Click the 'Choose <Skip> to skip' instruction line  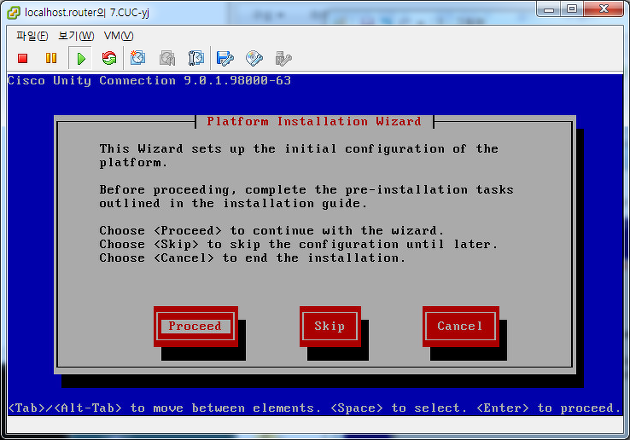click(299, 244)
